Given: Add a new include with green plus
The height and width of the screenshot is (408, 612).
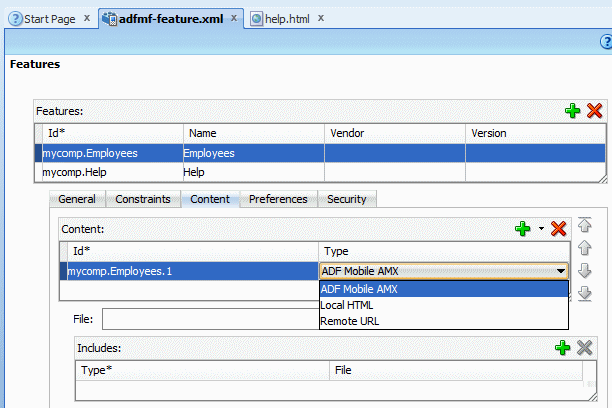Looking at the screenshot, I should [x=562, y=347].
